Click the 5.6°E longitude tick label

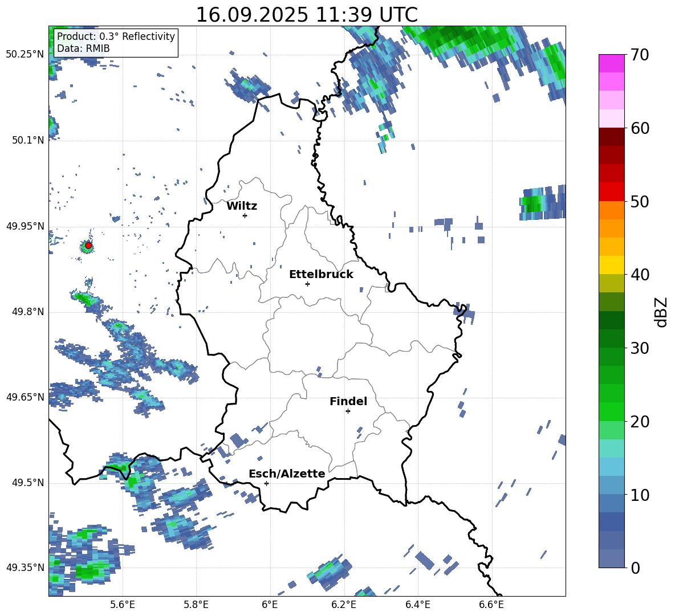123,605
